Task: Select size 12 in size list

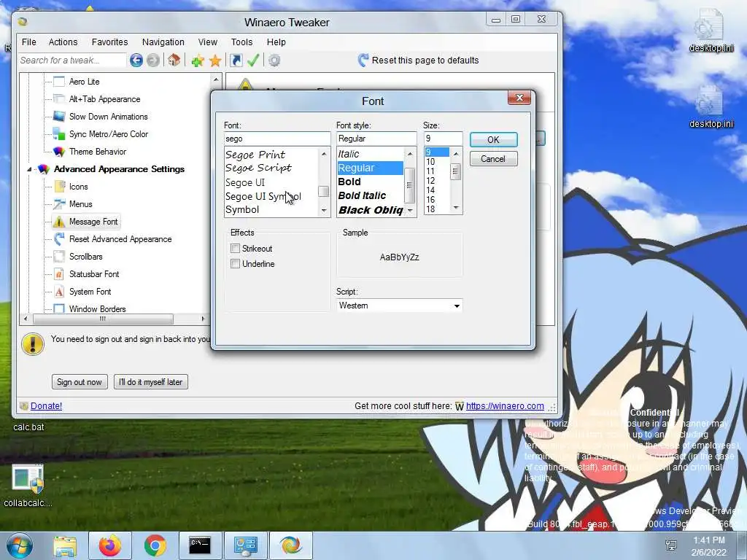Action: (x=430, y=181)
